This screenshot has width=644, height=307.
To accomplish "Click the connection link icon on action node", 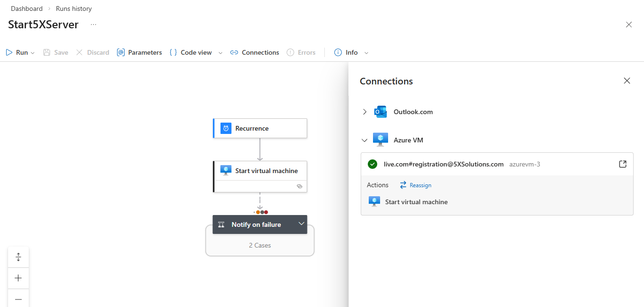I will coord(299,186).
